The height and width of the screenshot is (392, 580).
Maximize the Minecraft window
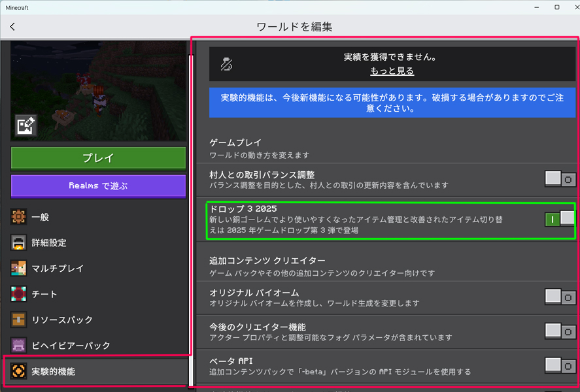click(x=557, y=7)
